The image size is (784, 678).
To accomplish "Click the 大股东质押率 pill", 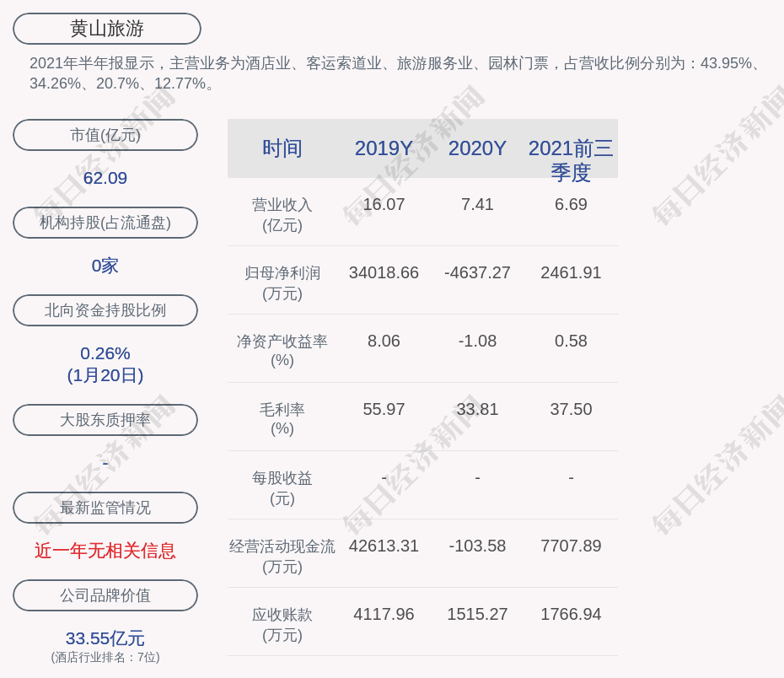I will click(105, 419).
